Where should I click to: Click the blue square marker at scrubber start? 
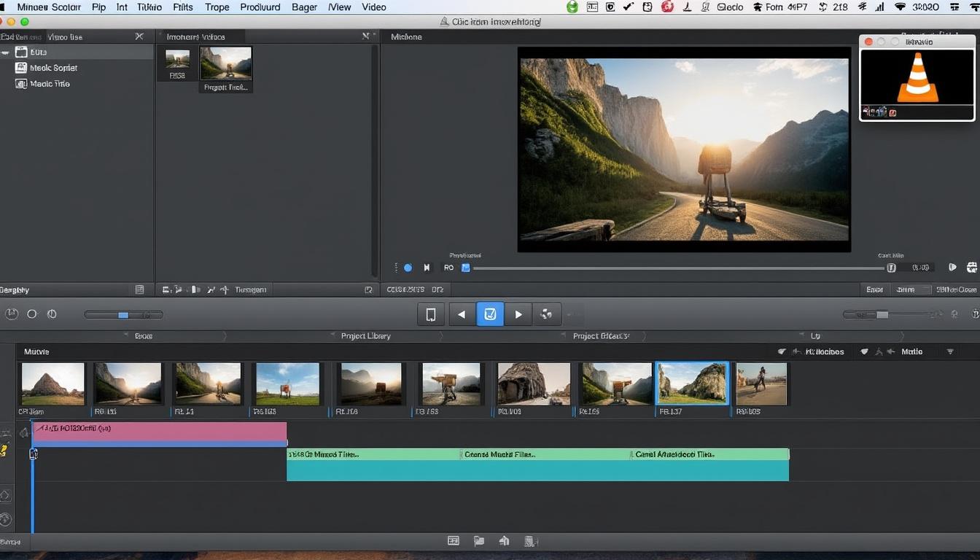point(465,268)
